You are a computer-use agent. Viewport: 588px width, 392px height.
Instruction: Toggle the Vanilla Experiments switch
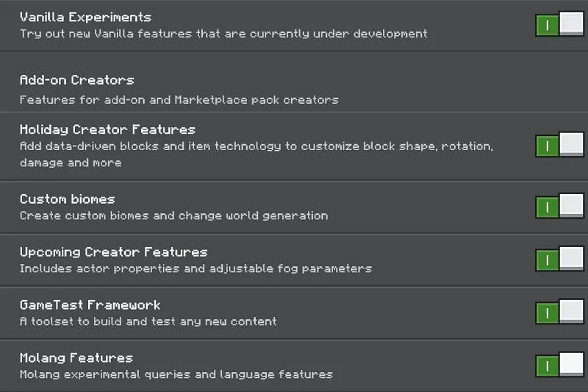tap(559, 24)
